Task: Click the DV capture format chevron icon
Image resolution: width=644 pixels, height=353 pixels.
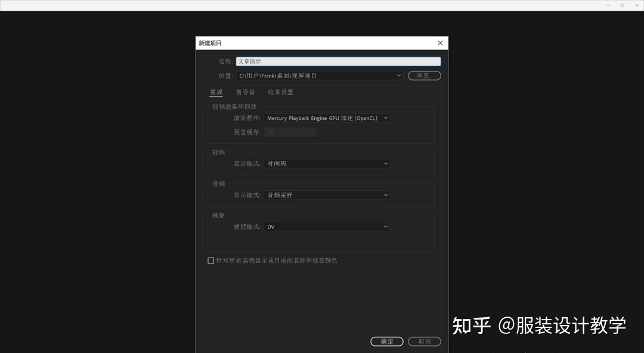Action: [385, 227]
